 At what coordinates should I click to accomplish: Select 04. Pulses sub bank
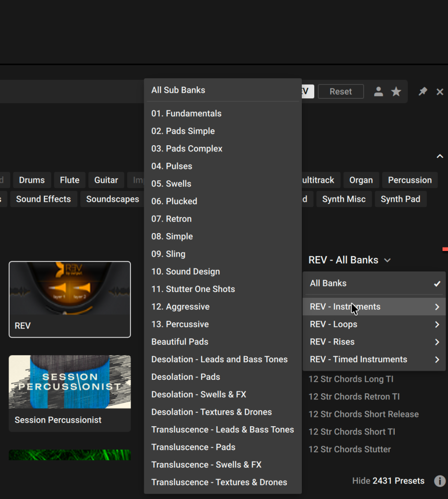[223, 166]
